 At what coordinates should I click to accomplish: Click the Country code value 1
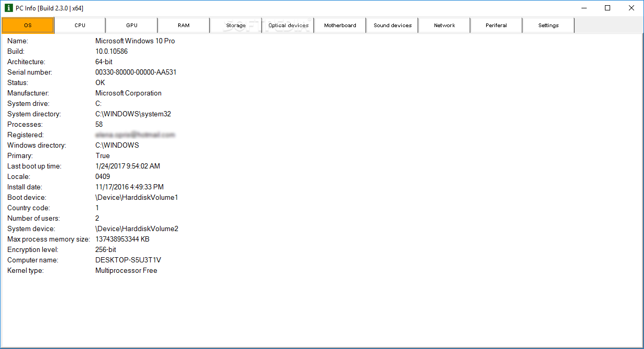tap(97, 208)
